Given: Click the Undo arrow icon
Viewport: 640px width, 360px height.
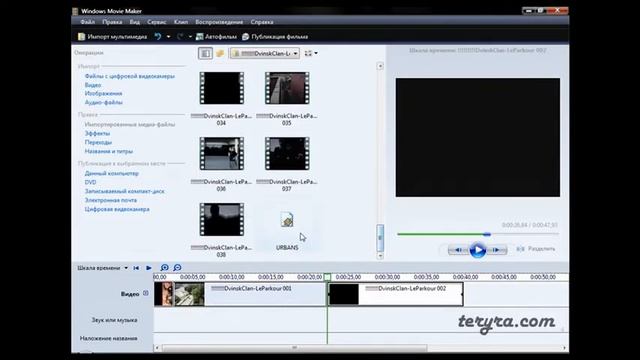Looking at the screenshot, I should click(158, 37).
